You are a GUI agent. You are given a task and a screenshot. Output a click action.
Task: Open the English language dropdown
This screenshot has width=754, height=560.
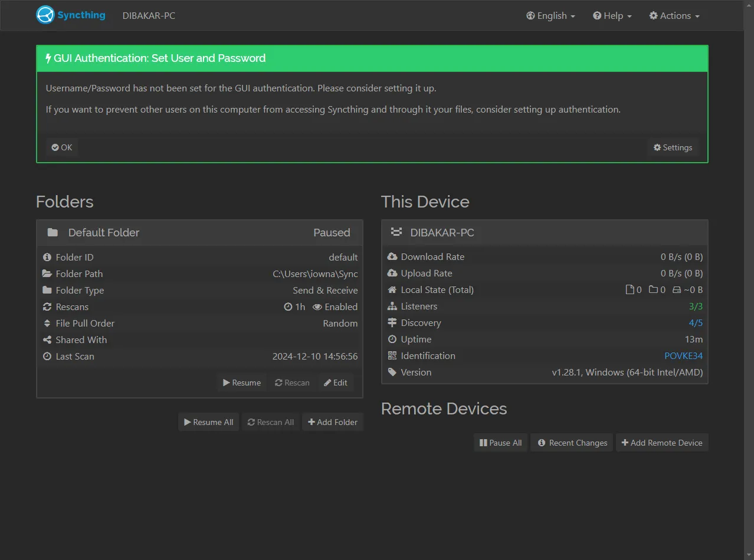[x=550, y=16]
